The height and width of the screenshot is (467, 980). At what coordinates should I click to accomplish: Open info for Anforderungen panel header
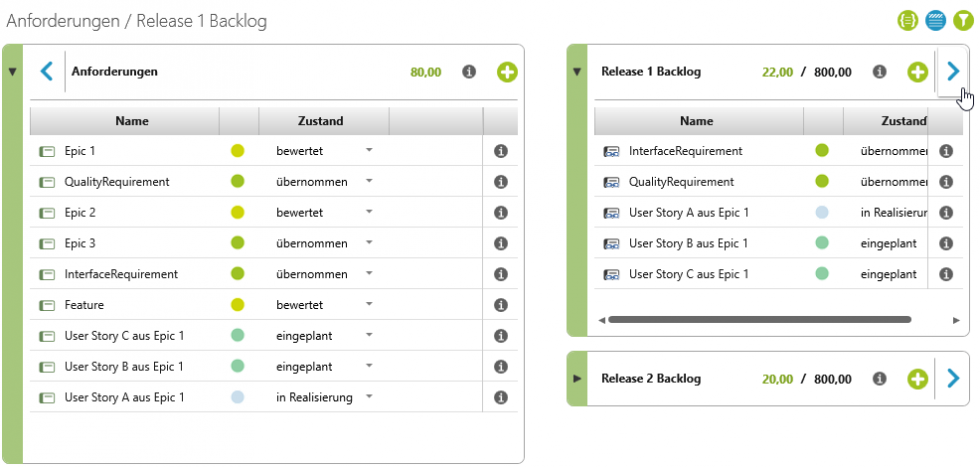click(x=468, y=72)
